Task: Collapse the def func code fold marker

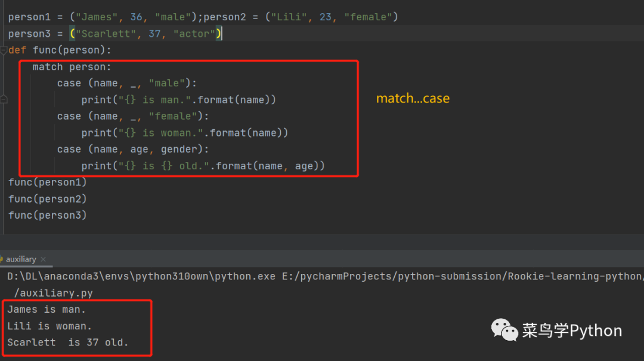Action: pyautogui.click(x=3, y=51)
